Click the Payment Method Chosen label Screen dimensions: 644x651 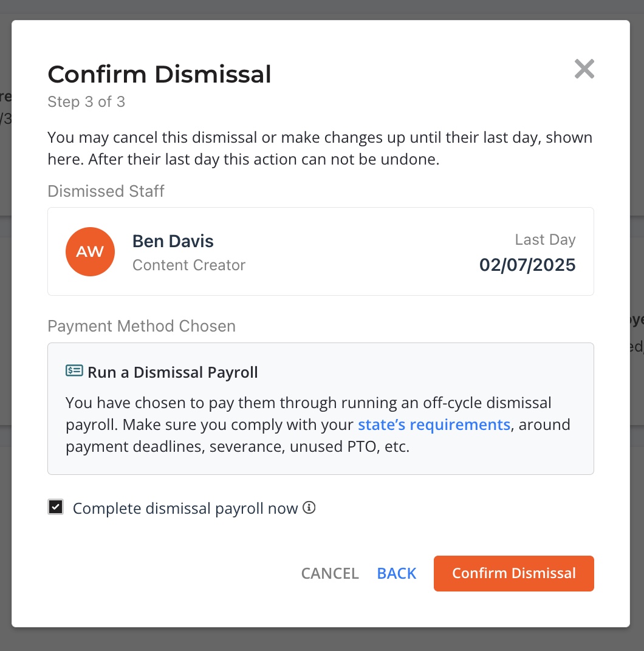[x=142, y=326]
